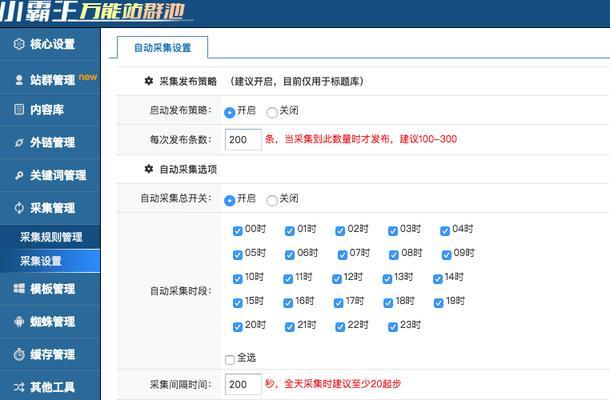Toggle the 11时 checkbox

point(288,279)
